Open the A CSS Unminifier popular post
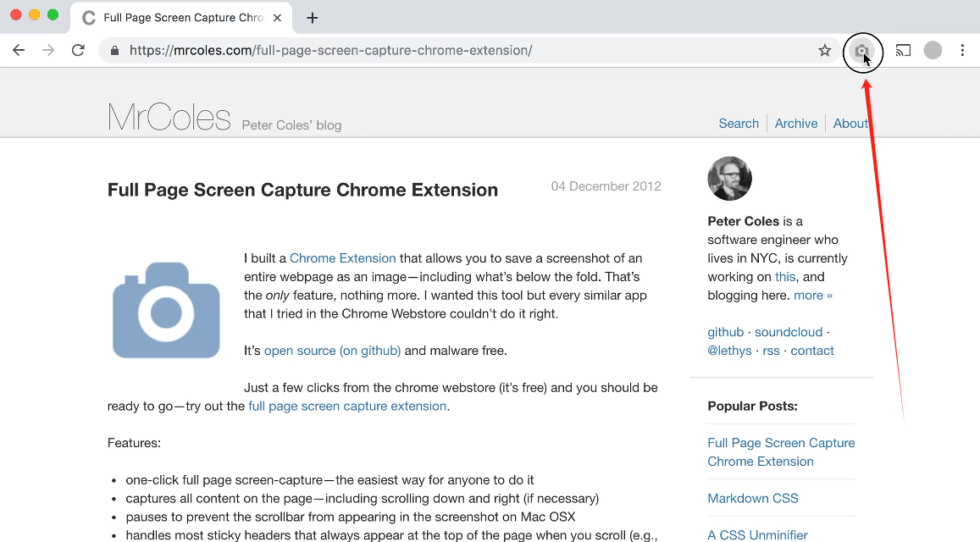 pyautogui.click(x=757, y=535)
